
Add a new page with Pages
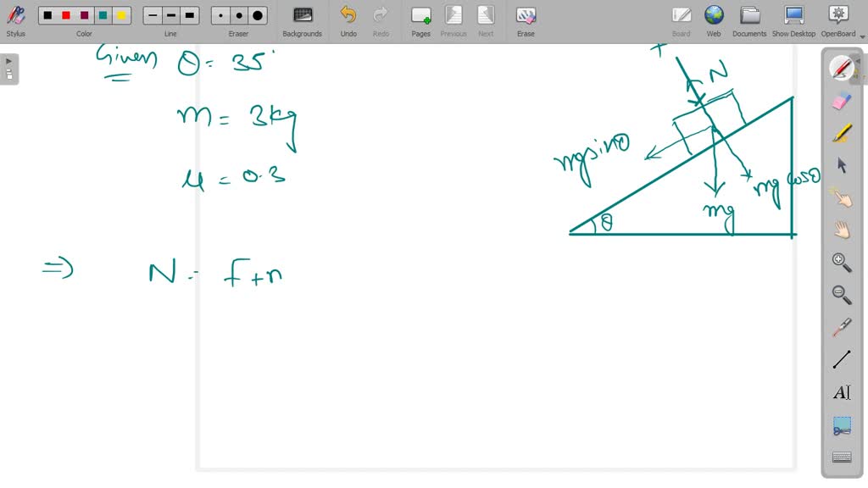click(x=420, y=21)
